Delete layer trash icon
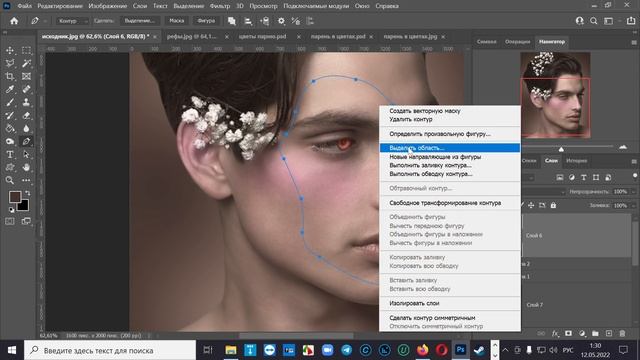The width and height of the screenshot is (640, 360). [x=622, y=333]
